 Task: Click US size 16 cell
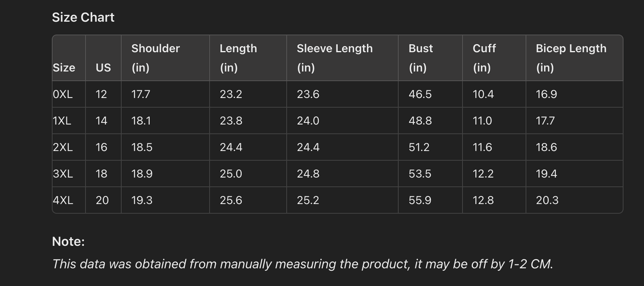(x=102, y=147)
